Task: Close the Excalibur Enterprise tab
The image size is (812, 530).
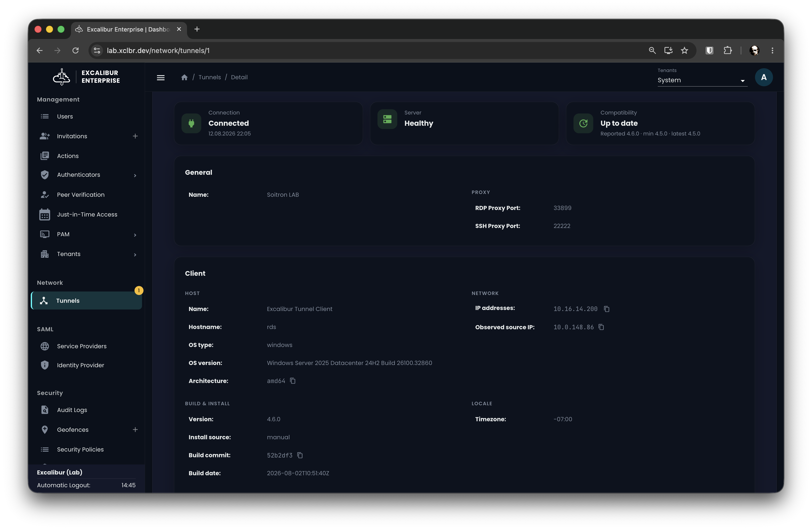Action: point(179,29)
